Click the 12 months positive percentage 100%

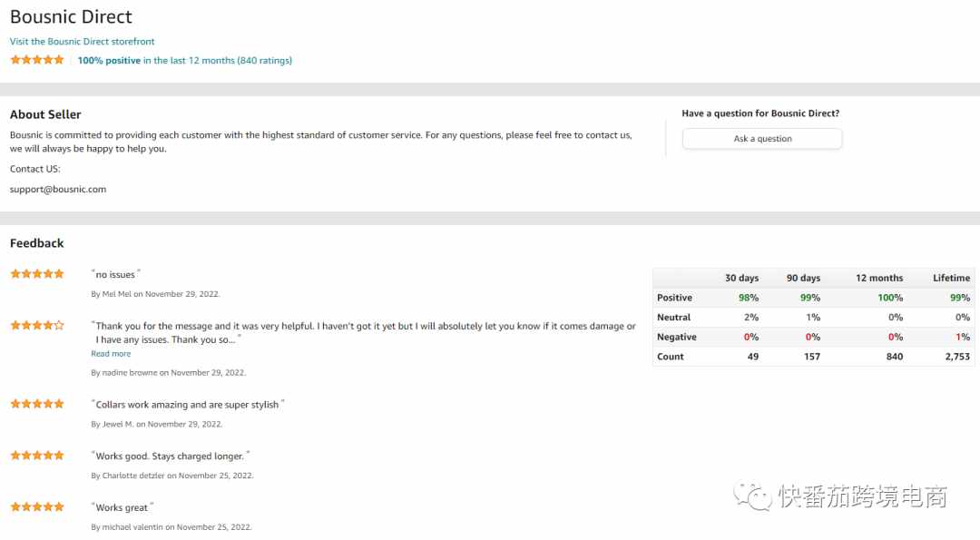point(890,298)
